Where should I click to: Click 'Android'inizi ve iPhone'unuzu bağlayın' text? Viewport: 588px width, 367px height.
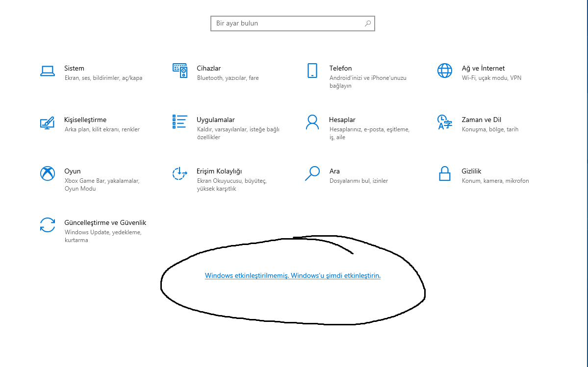368,82
